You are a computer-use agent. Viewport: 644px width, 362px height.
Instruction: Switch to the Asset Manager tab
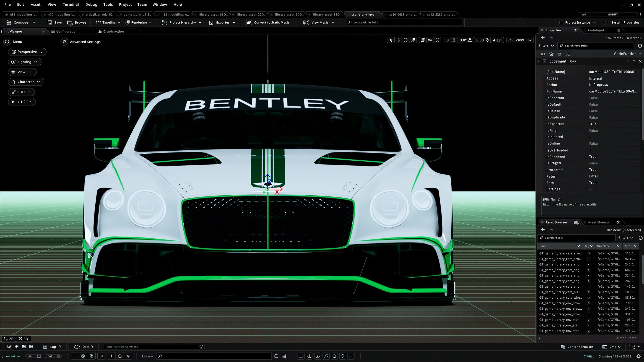tap(599, 222)
